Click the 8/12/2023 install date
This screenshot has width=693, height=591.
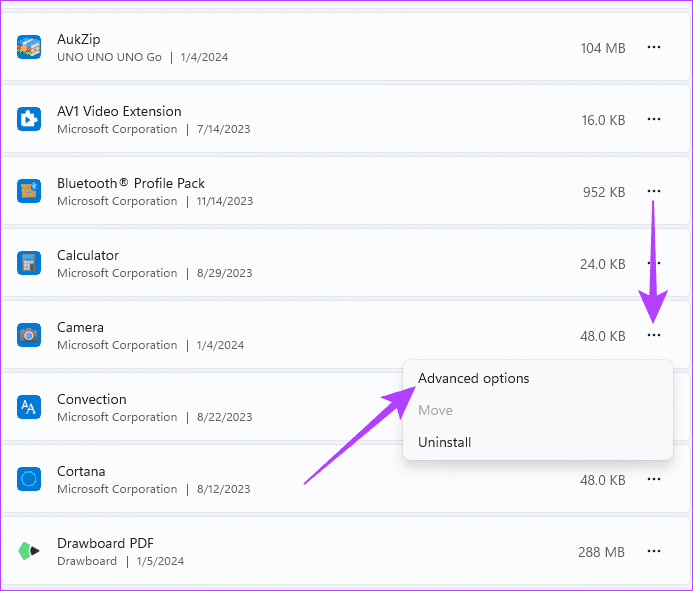[x=224, y=489]
